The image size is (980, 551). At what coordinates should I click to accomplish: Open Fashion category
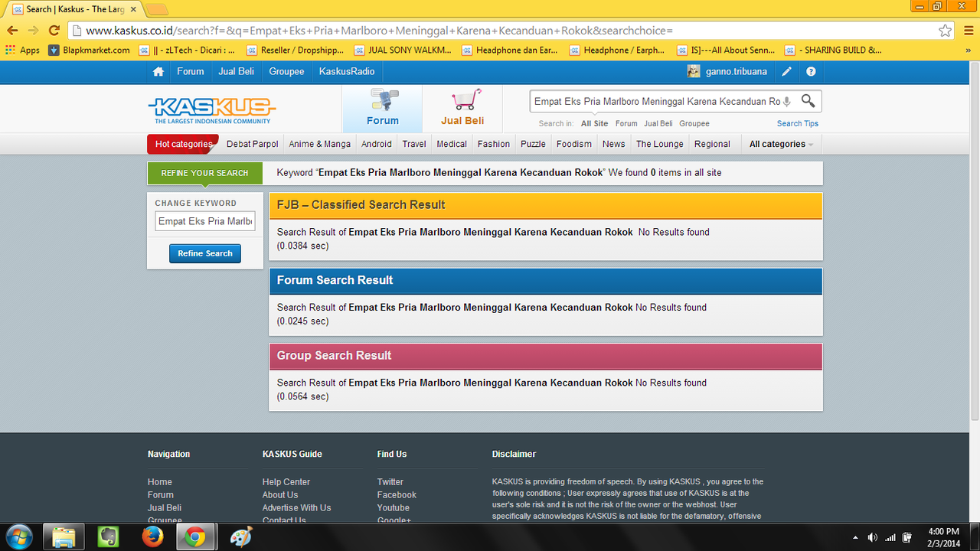(x=494, y=144)
